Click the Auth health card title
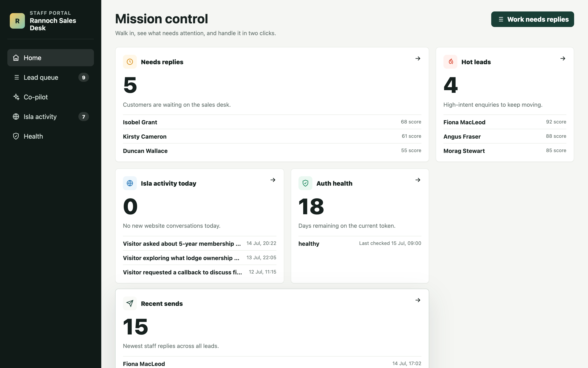Screen dimensions: 588x368 [334, 183]
